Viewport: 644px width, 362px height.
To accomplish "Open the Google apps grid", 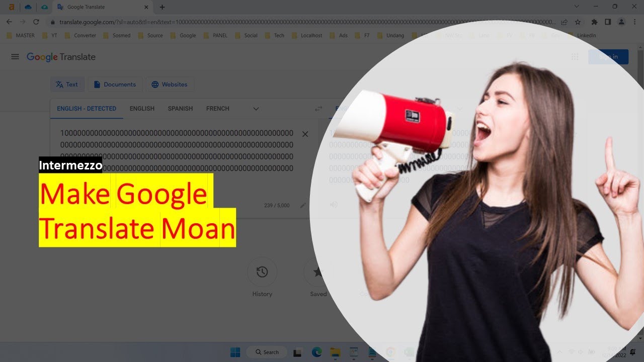I will point(575,57).
